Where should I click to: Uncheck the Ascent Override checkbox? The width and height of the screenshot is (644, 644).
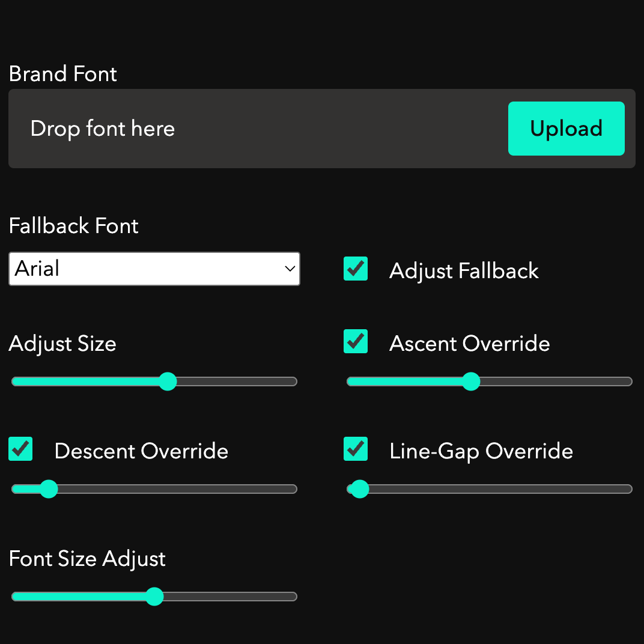pos(356,341)
